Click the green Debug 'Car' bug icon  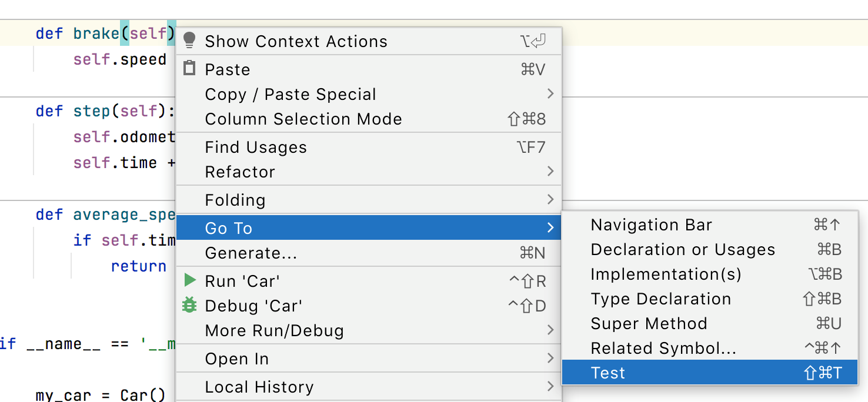[189, 305]
